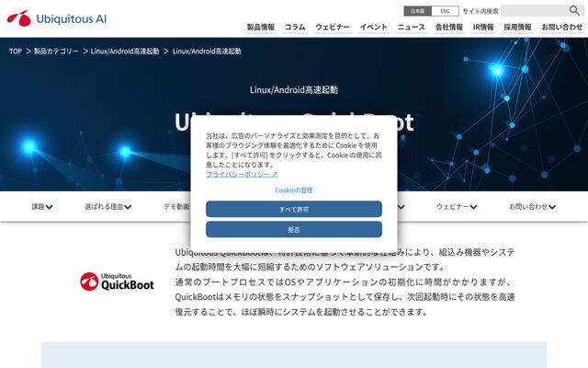Open the IR情報 menu item
Viewport: 588px width, 368px height.
click(483, 27)
